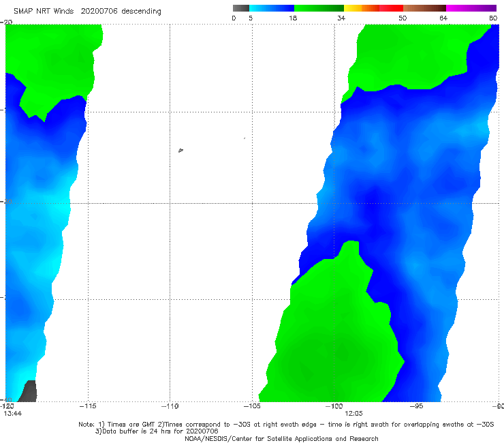Click the gray 0-5 color bar segment
The width and height of the screenshot is (504, 443).
pos(241,8)
